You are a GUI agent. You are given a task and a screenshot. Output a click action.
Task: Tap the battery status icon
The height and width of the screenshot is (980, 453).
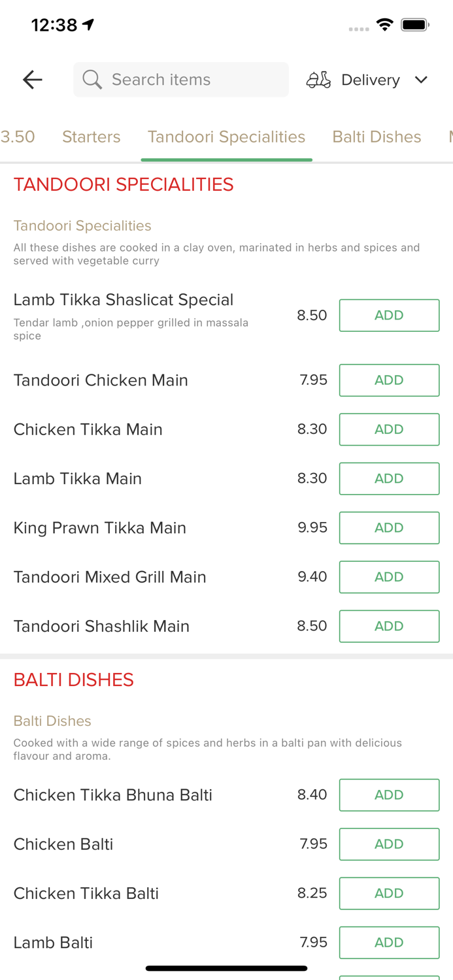[x=414, y=25]
